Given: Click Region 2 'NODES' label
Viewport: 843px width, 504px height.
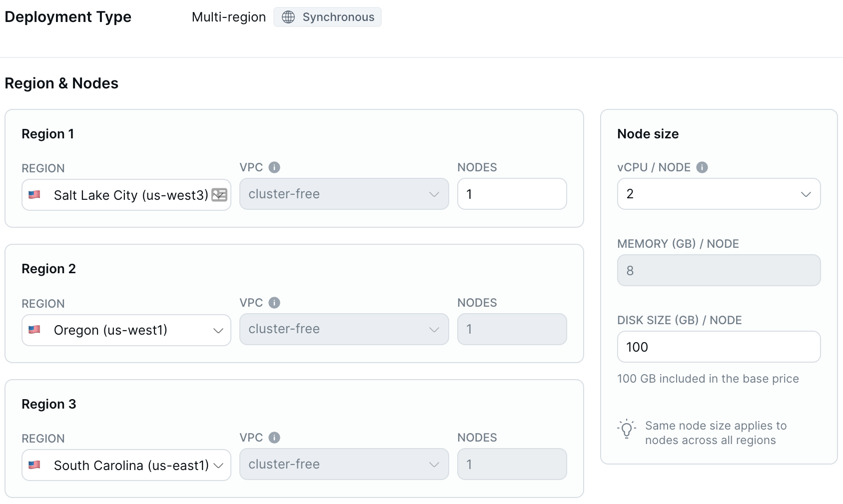Looking at the screenshot, I should pyautogui.click(x=477, y=303).
